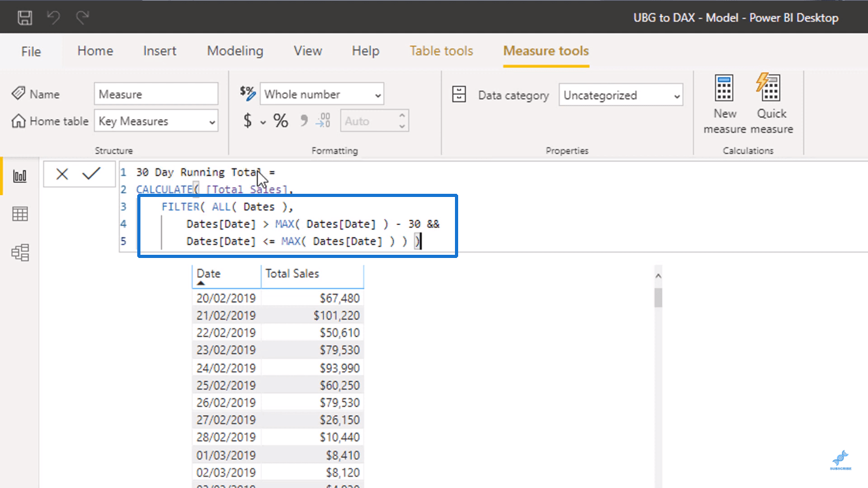The width and height of the screenshot is (868, 488).
Task: Select the 28/02/2019 date cell
Action: 226,438
